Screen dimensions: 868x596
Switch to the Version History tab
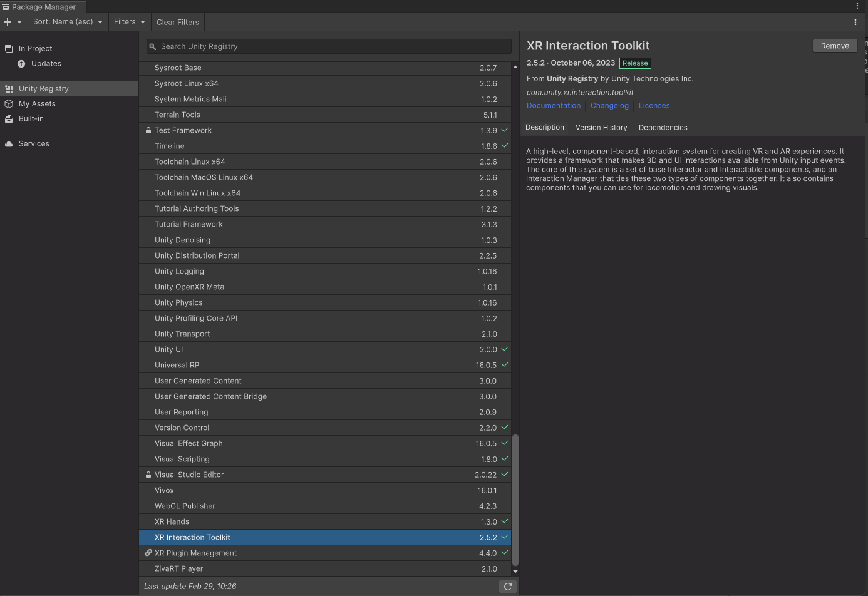tap(601, 128)
